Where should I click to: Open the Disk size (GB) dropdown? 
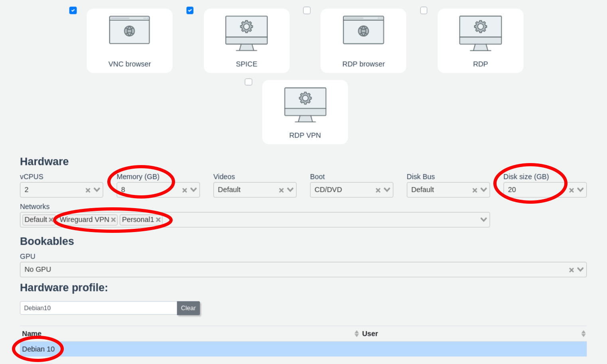[580, 190]
